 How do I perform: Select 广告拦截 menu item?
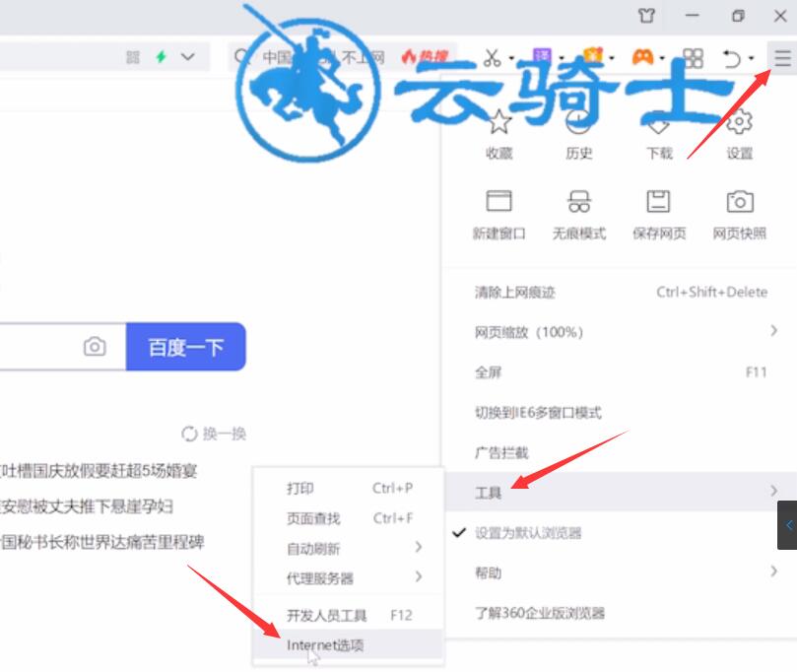point(620,452)
